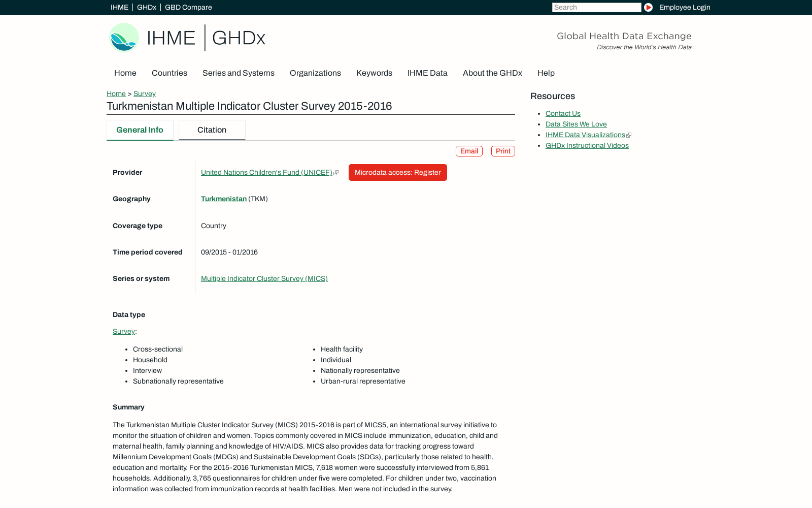
Task: Click the Urban-rural representative list item
Action: point(363,382)
